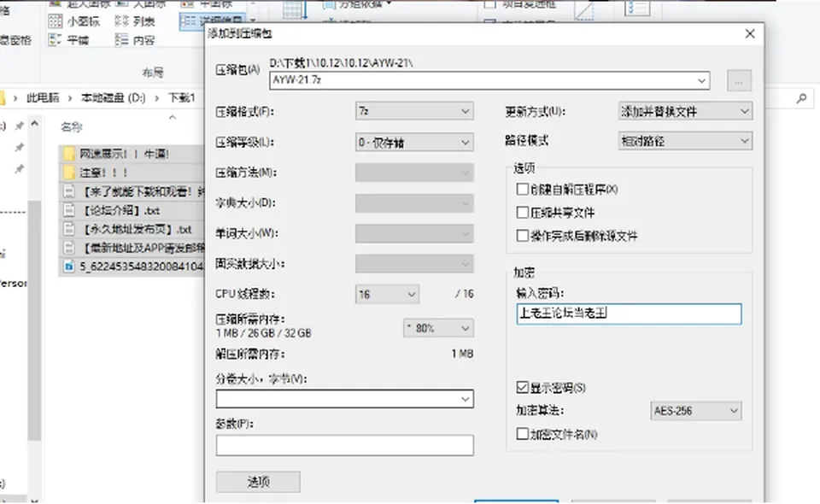The width and height of the screenshot is (820, 504).
Task: Focus the 参数 input field
Action: pyautogui.click(x=344, y=445)
